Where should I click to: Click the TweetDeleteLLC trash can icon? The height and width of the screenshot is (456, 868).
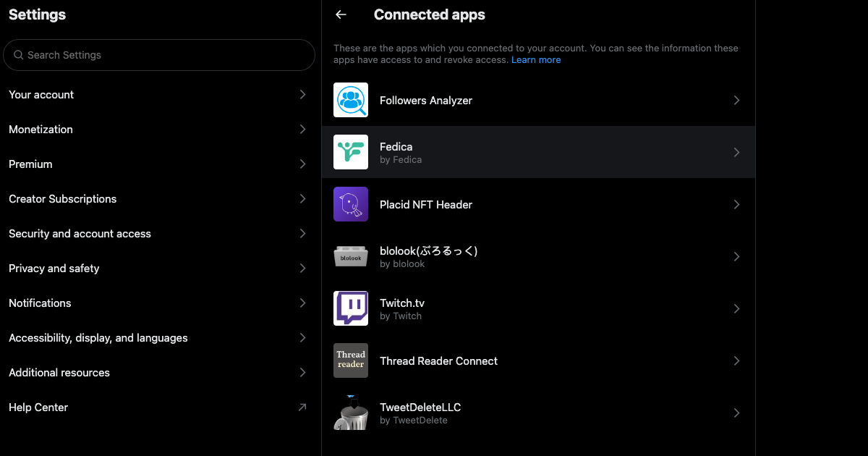[351, 413]
